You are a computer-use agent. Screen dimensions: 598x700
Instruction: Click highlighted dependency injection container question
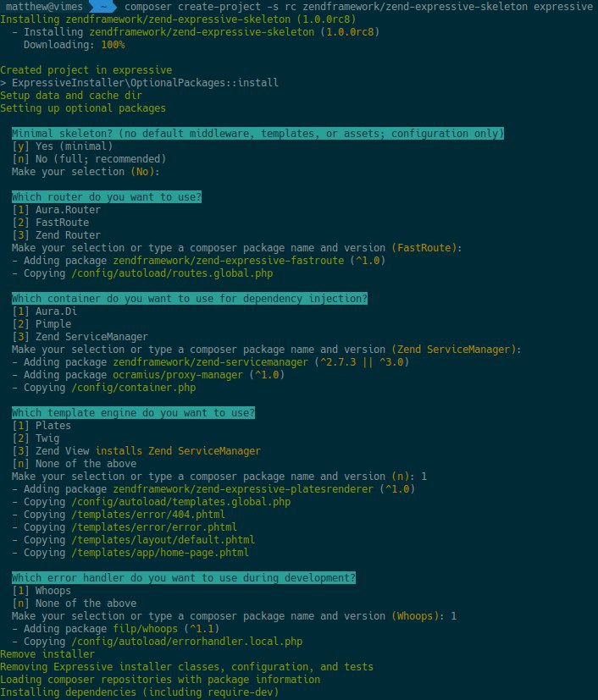point(190,299)
